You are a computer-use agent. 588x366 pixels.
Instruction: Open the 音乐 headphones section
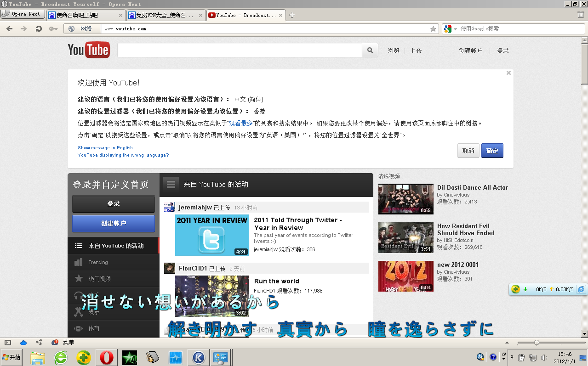point(79,295)
